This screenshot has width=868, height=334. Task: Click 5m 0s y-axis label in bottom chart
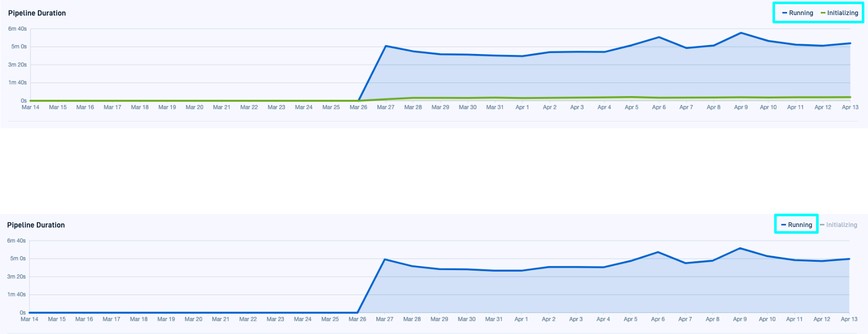(x=18, y=259)
